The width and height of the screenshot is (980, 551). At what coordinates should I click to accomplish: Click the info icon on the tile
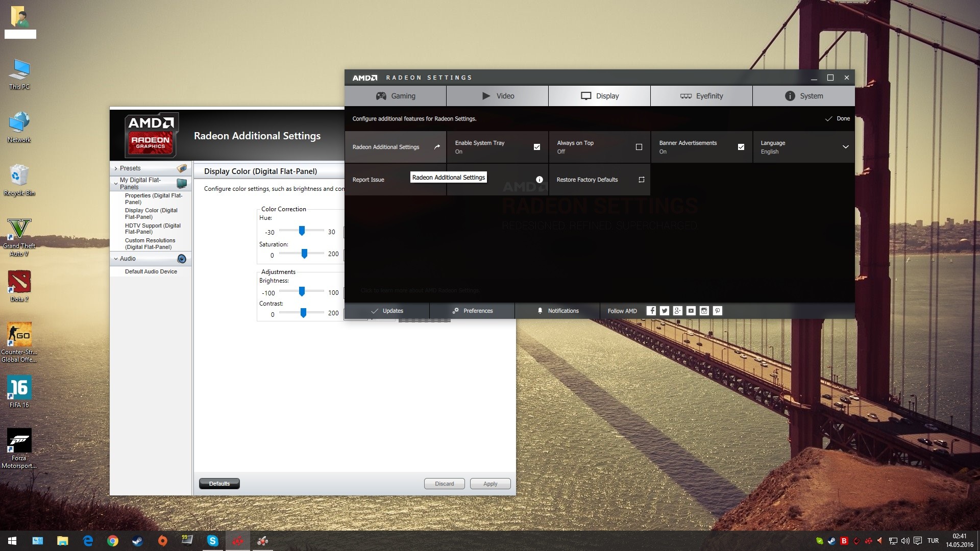pos(540,180)
